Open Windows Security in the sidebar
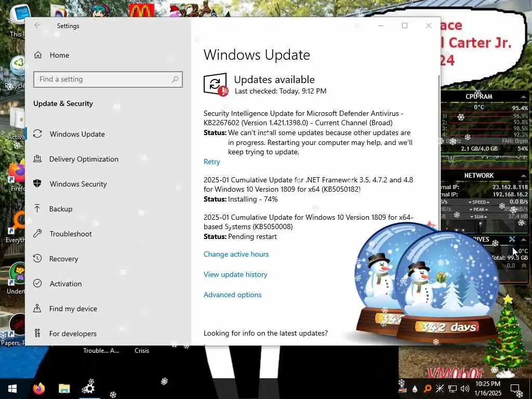Screen dimensions: 532x399 (x=78, y=184)
